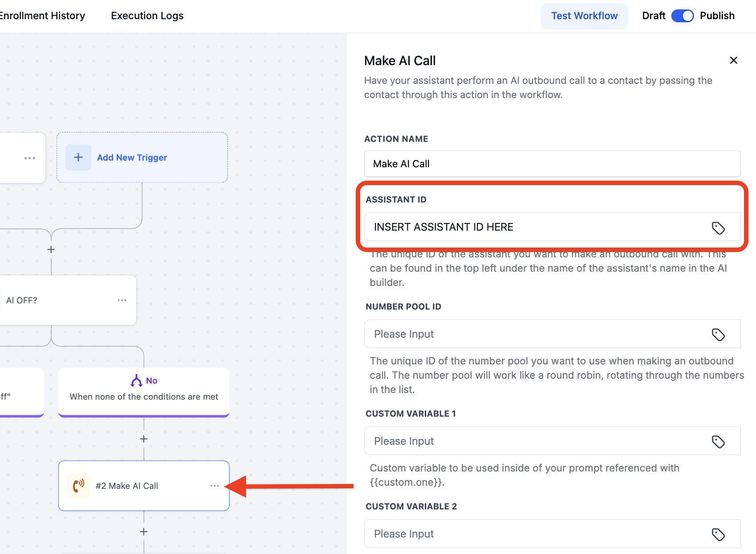Click the tag icon in Assistant ID field
The image size is (756, 554).
coord(718,228)
